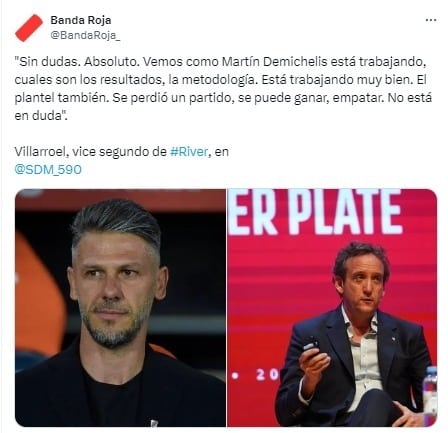Viewport: 448px width, 433px height.
Task: Click the water bottle in the right photo
Action: pyautogui.click(x=429, y=391)
